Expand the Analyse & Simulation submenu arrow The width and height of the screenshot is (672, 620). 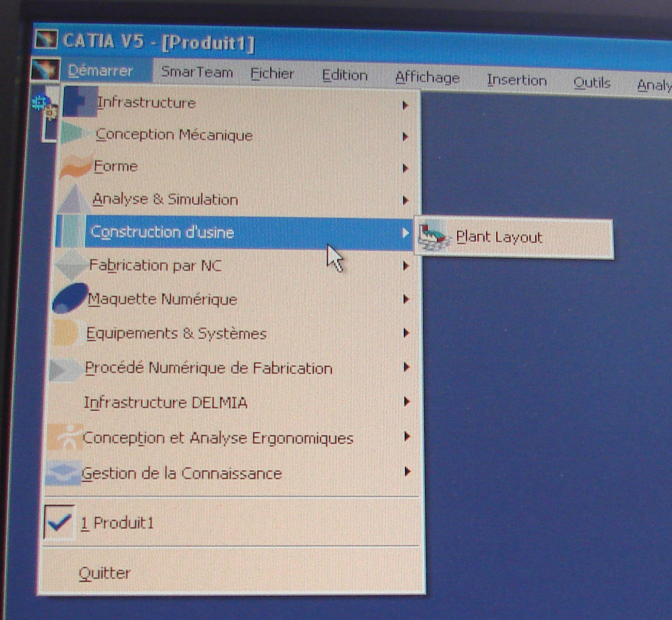tap(405, 201)
